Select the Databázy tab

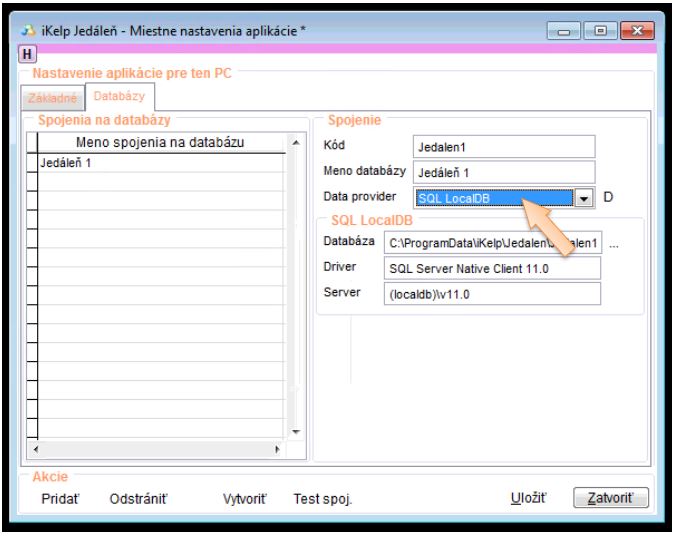119,97
